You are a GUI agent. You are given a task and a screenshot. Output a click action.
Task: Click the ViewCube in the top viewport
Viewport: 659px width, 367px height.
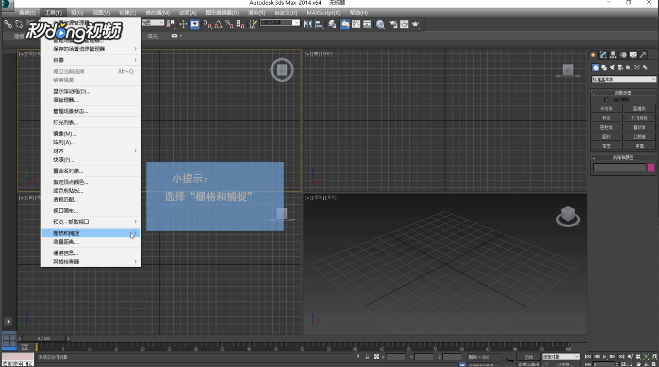pyautogui.click(x=282, y=70)
